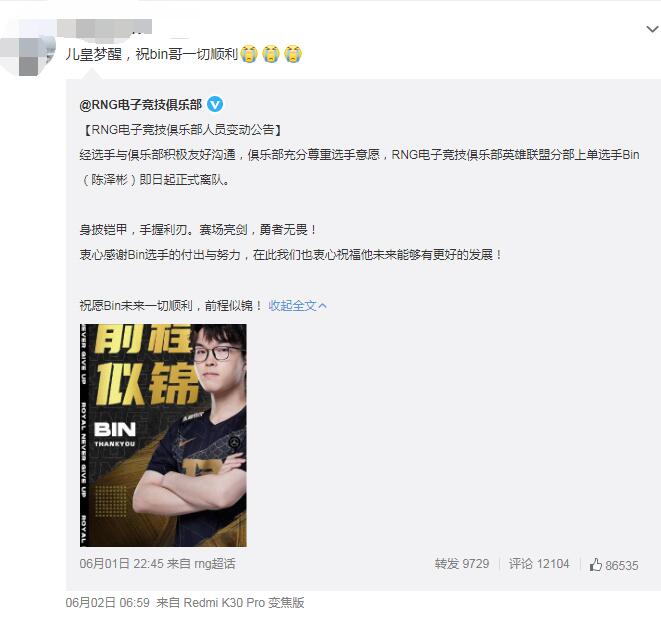Click the chevron beside 收起全文

pyautogui.click(x=322, y=306)
